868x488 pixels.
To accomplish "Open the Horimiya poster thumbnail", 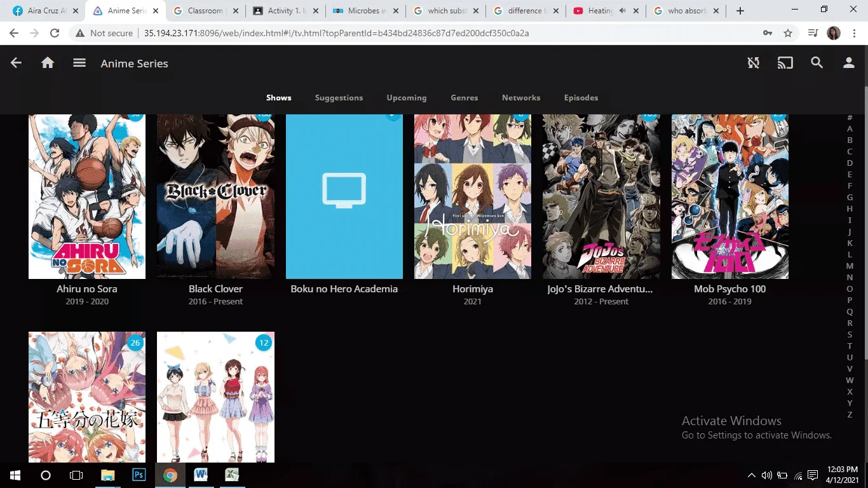I will 473,196.
